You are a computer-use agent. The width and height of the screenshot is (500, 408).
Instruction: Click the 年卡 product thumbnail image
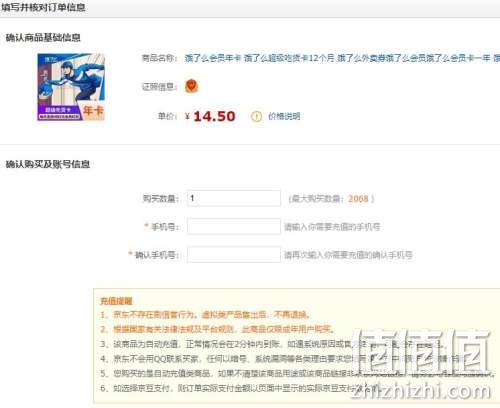(71, 87)
